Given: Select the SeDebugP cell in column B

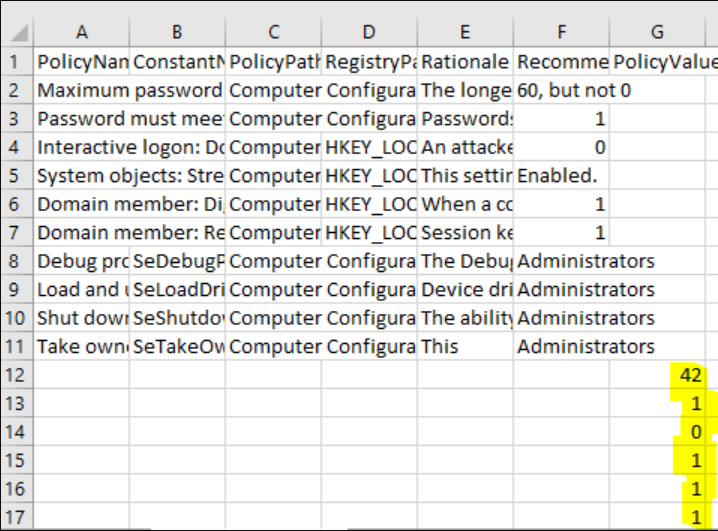Looking at the screenshot, I should [177, 261].
